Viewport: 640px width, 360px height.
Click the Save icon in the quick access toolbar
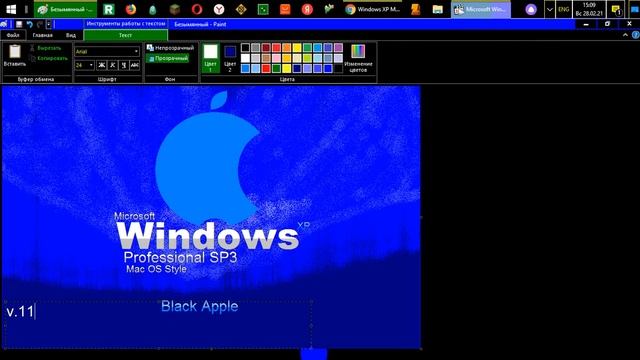pos(19,24)
